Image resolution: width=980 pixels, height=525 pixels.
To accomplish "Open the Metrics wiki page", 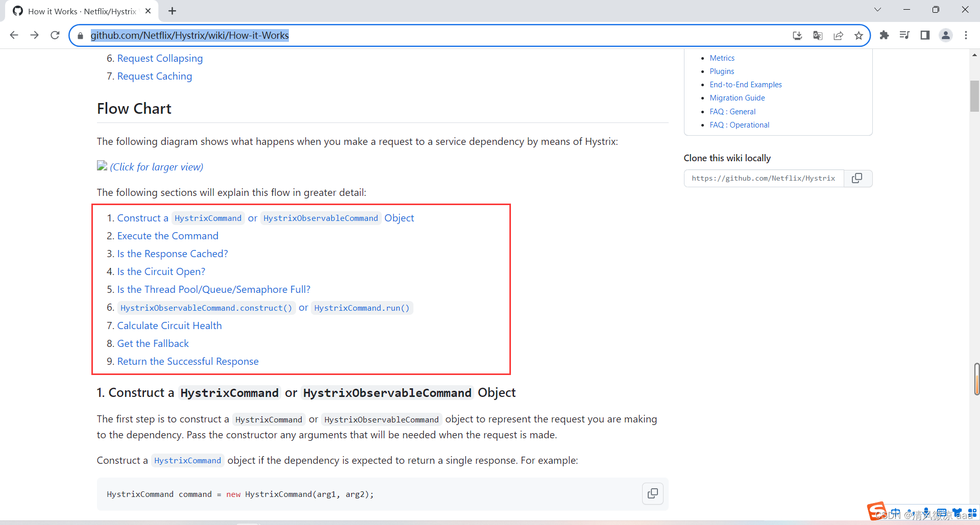I will (722, 58).
